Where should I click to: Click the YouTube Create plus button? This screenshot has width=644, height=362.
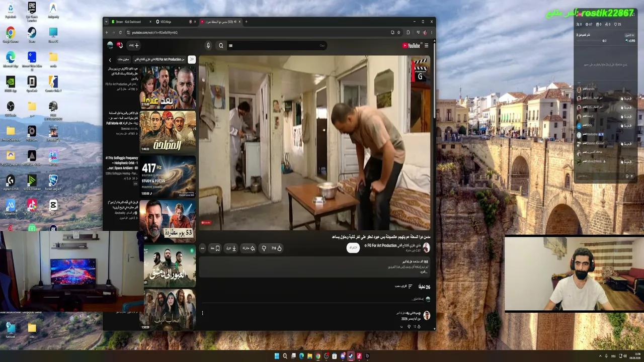134,45
